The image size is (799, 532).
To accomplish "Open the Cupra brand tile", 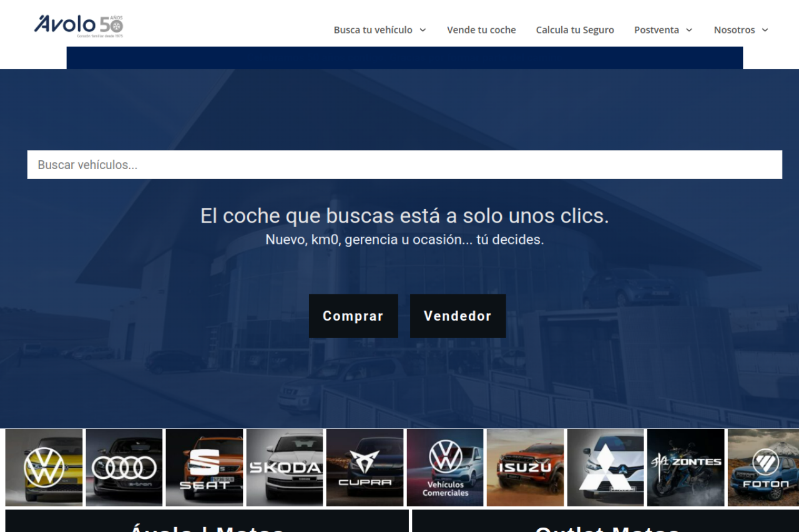I will (x=365, y=467).
